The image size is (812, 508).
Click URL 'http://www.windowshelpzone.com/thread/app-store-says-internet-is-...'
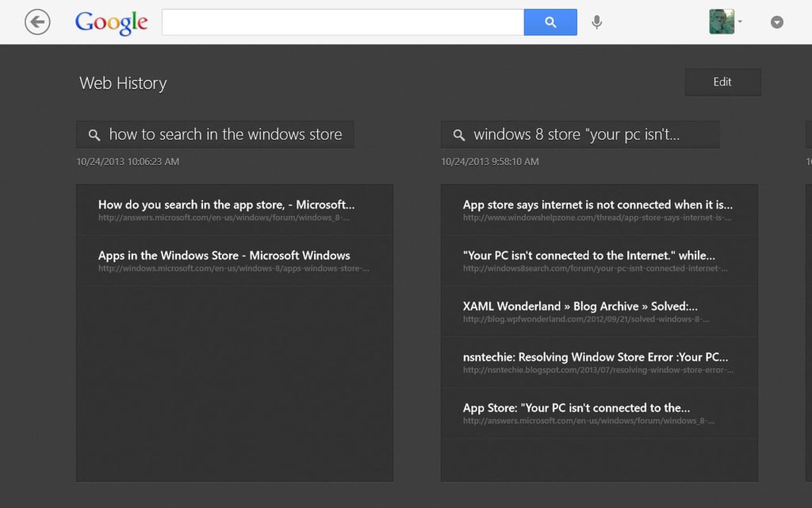click(x=597, y=217)
